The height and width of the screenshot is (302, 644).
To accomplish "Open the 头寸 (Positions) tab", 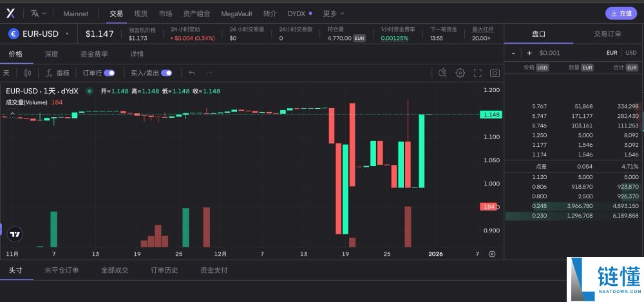I will (x=15, y=270).
